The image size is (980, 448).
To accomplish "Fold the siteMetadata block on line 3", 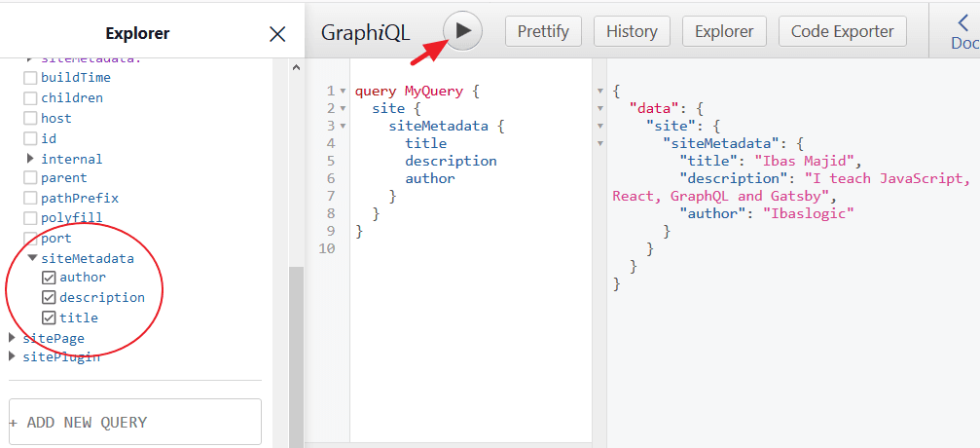I will (x=343, y=127).
